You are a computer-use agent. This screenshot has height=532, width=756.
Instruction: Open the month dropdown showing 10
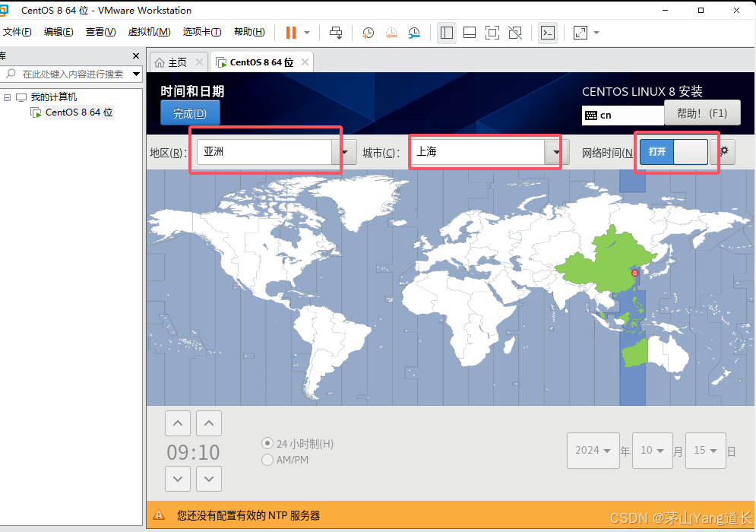tap(653, 451)
